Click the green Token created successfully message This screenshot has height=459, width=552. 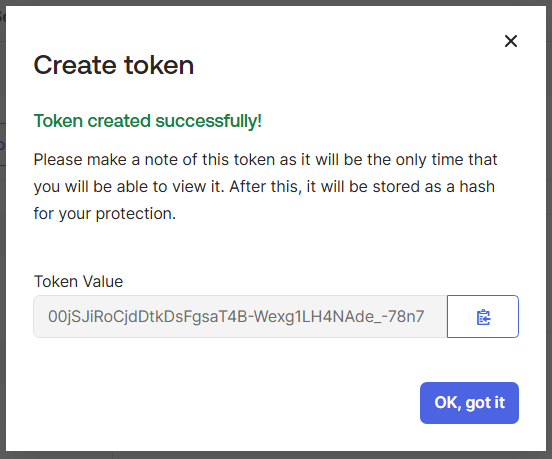tap(148, 121)
